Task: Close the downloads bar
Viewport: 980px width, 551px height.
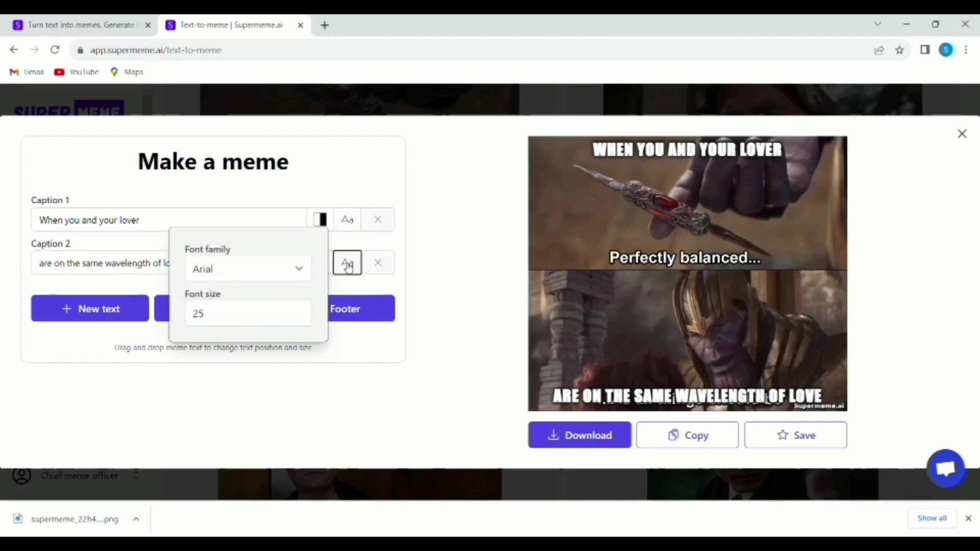Action: tap(968, 518)
